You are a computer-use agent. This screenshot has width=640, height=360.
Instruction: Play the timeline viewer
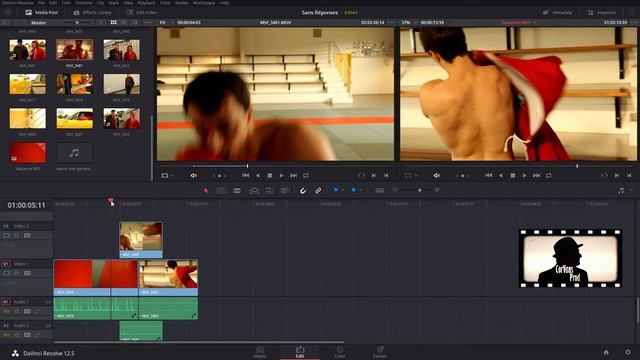tap(524, 176)
